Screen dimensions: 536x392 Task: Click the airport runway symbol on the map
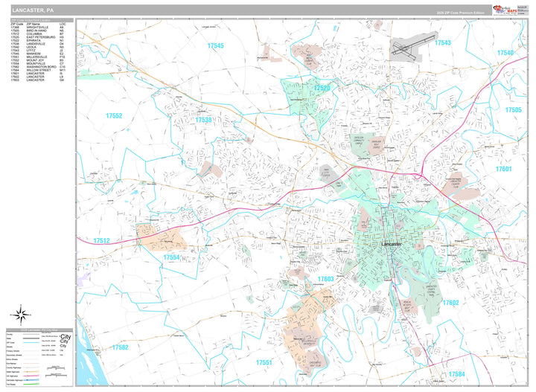coord(414,47)
